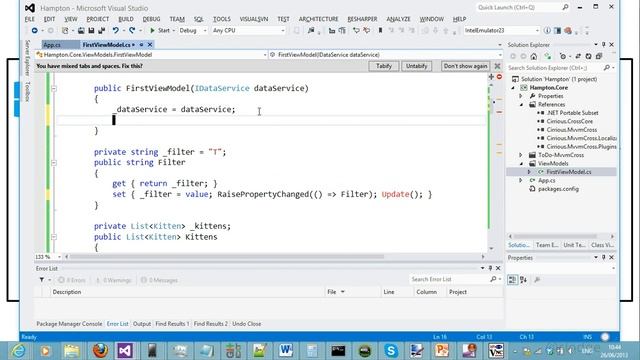Toggle the 0 Errors filter
Image resolution: width=640 pixels, height=360 pixels.
pos(72,280)
